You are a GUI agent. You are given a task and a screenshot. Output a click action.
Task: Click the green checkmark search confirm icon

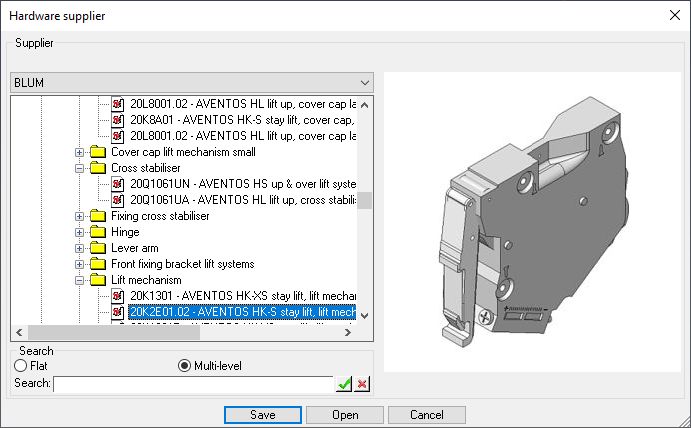click(344, 384)
